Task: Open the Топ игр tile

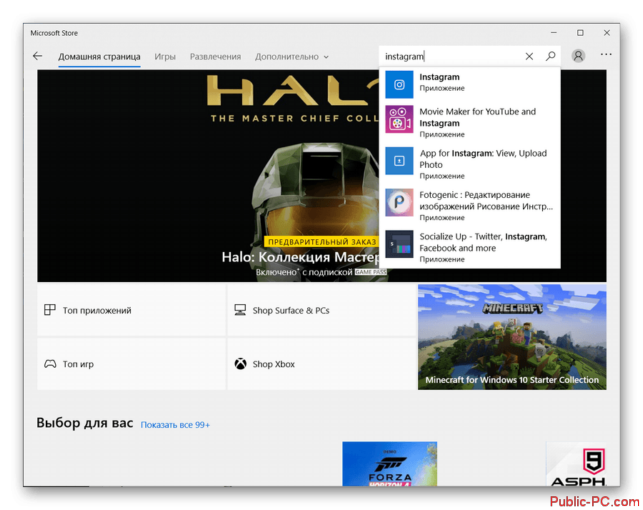Action: pos(131,364)
